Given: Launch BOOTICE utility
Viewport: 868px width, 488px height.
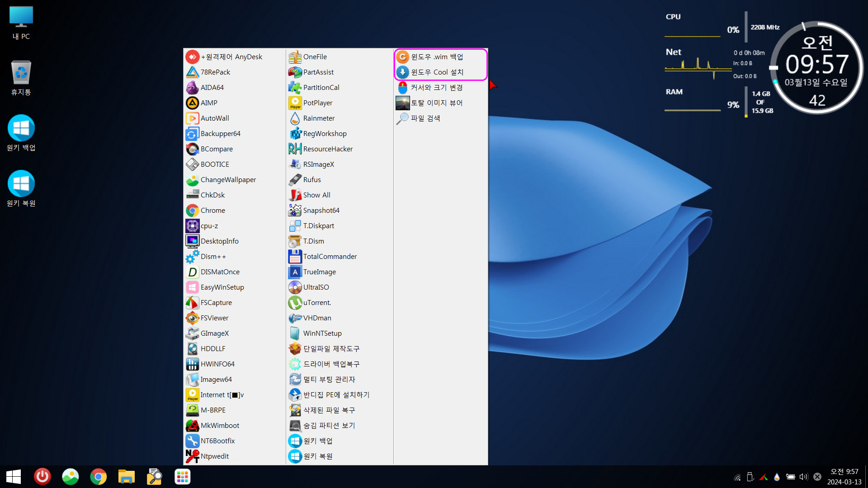Looking at the screenshot, I should pos(234,164).
